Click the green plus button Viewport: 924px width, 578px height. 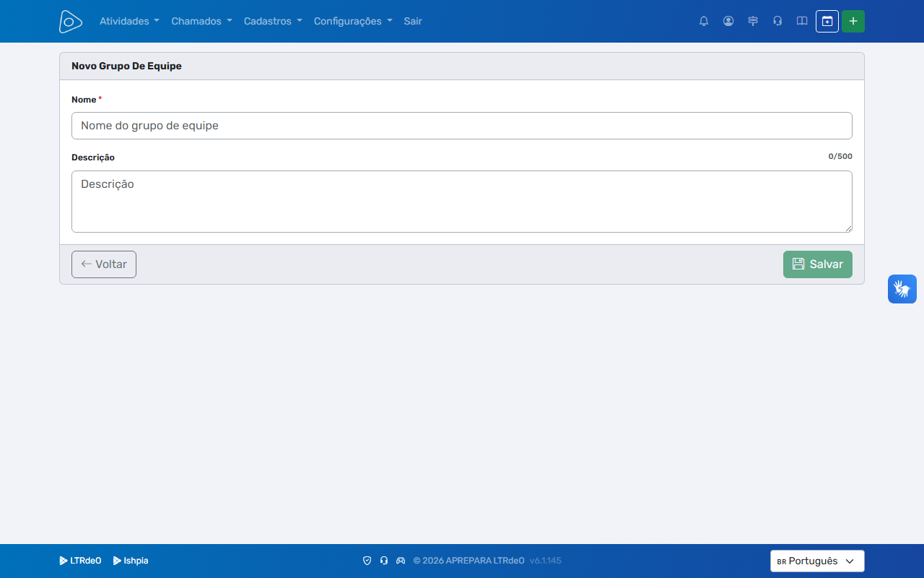pyautogui.click(x=853, y=21)
